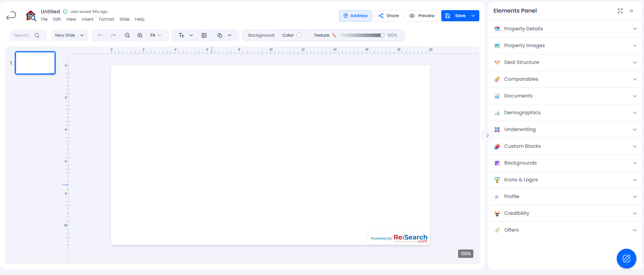Expand Elements Panel to fullscreen icon

pyautogui.click(x=620, y=11)
